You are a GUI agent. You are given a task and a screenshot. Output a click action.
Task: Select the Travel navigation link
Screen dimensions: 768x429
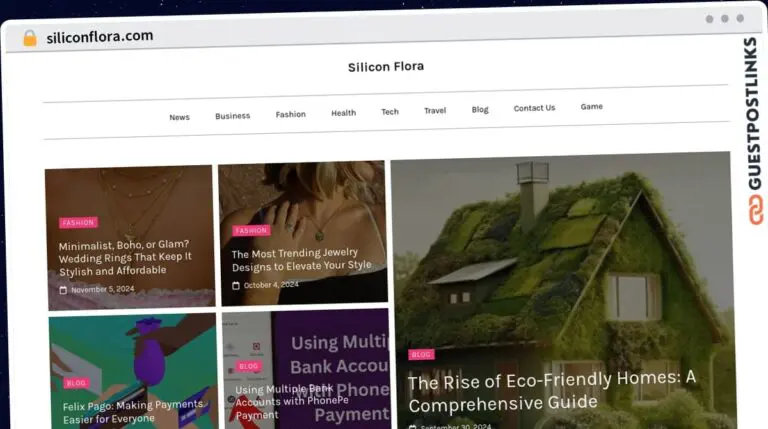[x=435, y=111]
